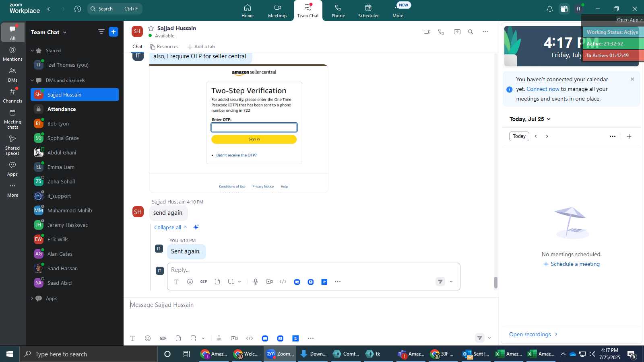Screen dimensions: 644x362
Task: Open the Mentions section in sidebar
Action: pos(12,54)
